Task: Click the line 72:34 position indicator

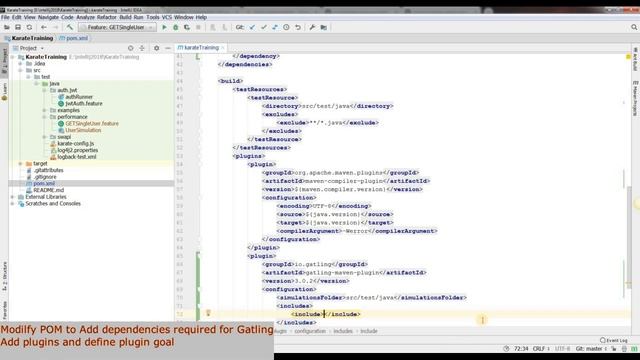Action: click(521, 349)
